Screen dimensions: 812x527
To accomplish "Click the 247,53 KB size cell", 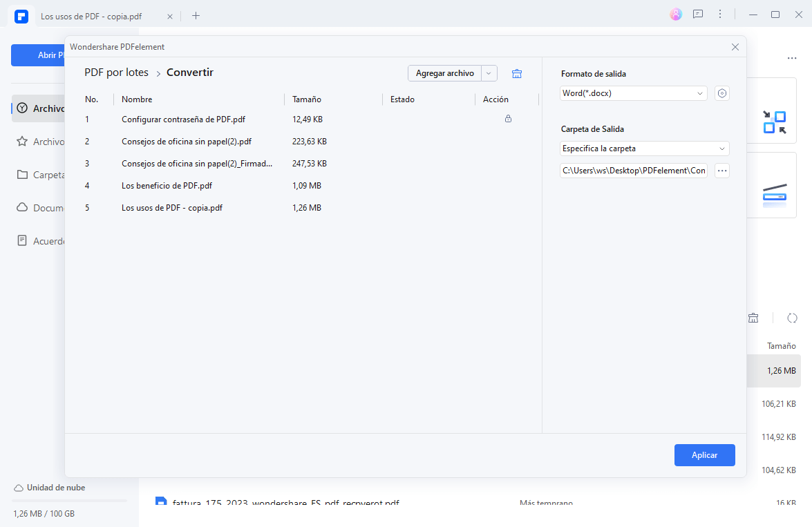I will pos(309,164).
